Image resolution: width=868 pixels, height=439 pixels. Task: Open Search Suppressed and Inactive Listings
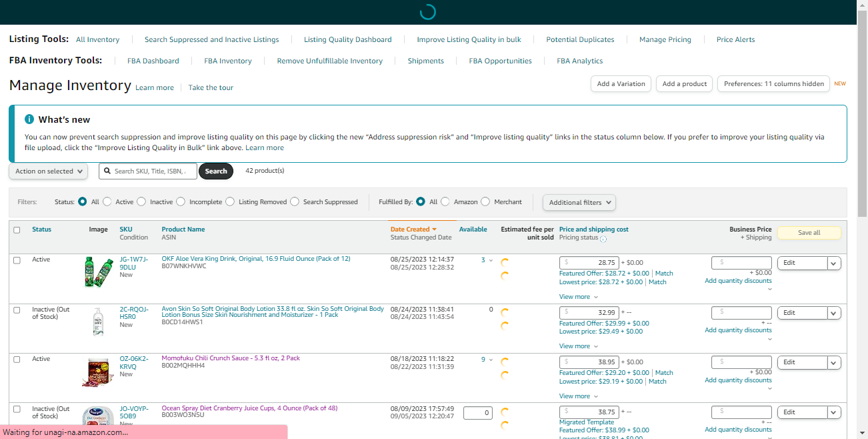(x=211, y=39)
